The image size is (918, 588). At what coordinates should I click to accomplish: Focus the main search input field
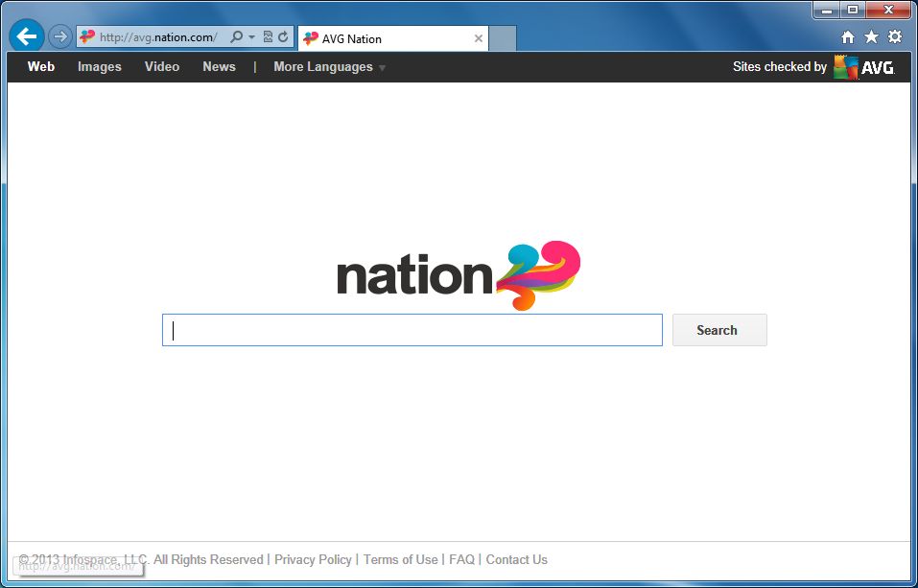(412, 330)
